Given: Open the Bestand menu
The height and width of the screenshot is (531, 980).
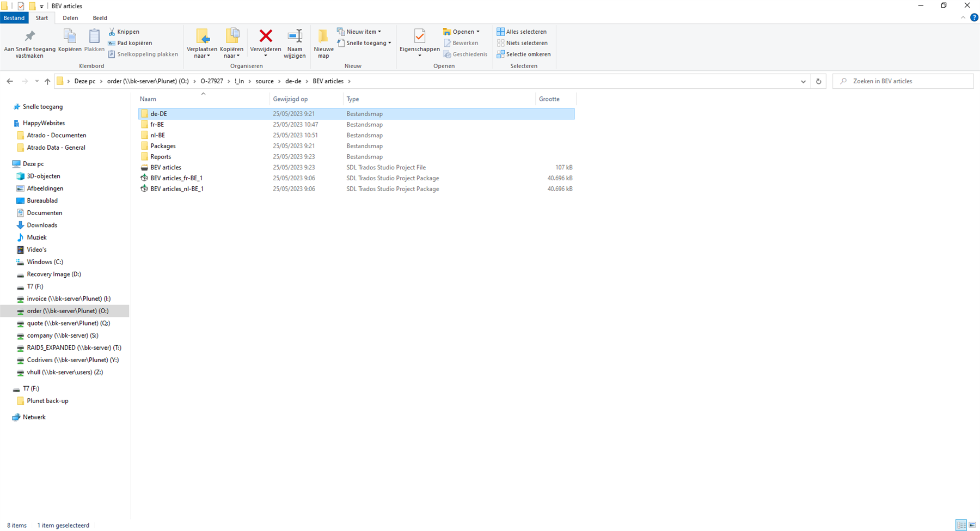Looking at the screenshot, I should coord(14,17).
